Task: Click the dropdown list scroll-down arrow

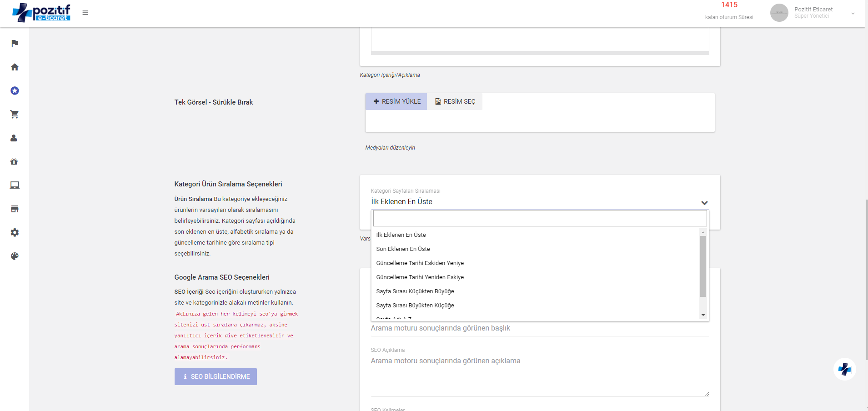Action: tap(703, 315)
